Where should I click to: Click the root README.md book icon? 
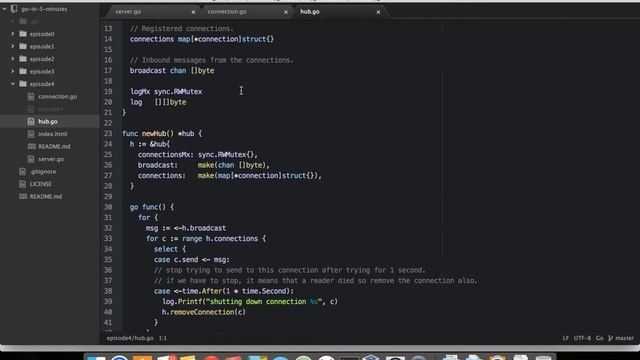point(23,197)
